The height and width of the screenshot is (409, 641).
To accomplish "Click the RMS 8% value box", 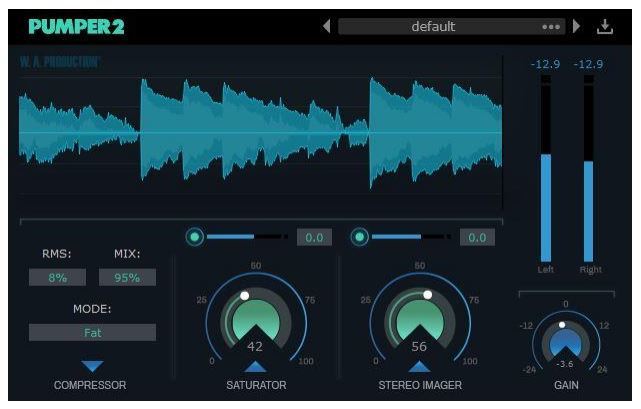I will [x=57, y=277].
